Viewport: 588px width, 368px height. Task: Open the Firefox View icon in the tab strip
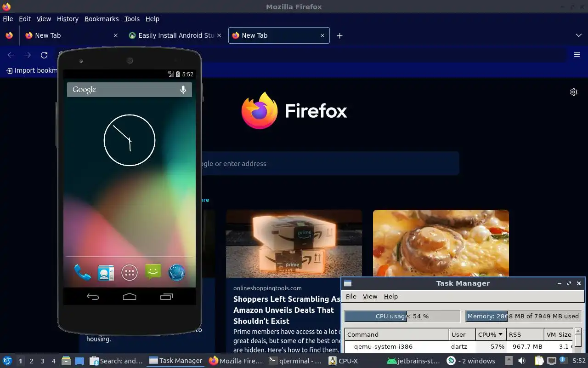click(9, 35)
